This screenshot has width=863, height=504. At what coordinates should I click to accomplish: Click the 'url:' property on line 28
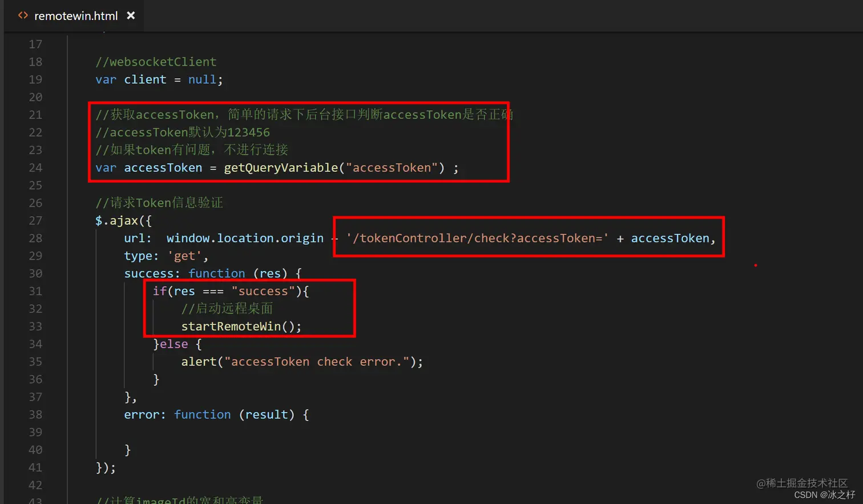[138, 238]
